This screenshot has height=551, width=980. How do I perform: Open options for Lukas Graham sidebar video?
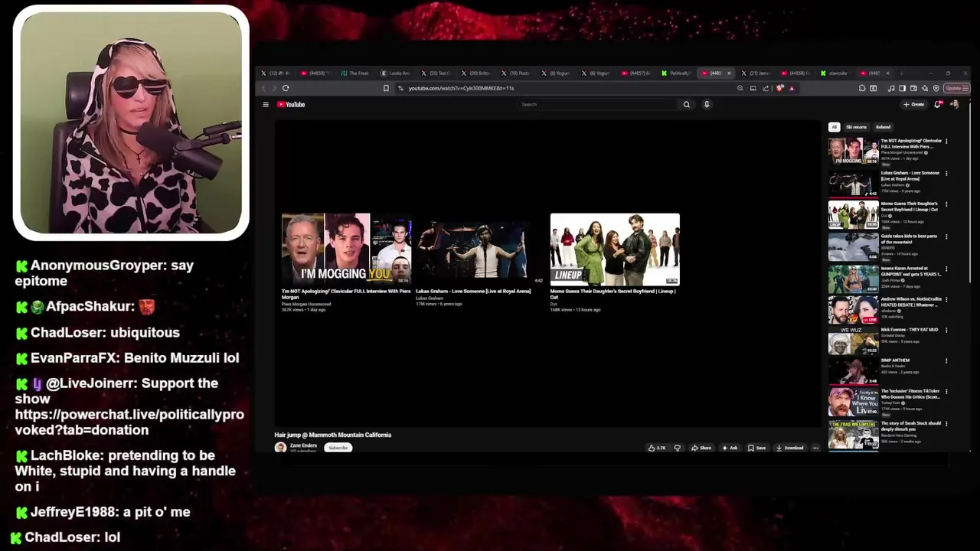(x=946, y=174)
